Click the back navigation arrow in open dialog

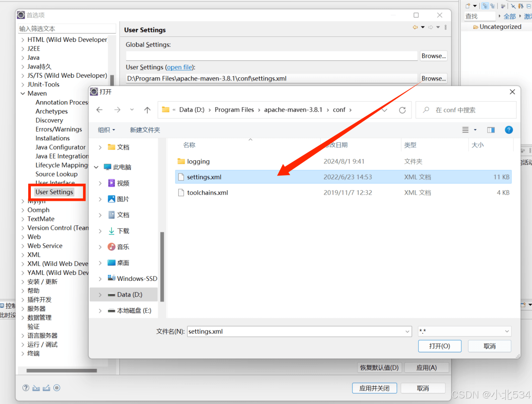click(x=99, y=110)
